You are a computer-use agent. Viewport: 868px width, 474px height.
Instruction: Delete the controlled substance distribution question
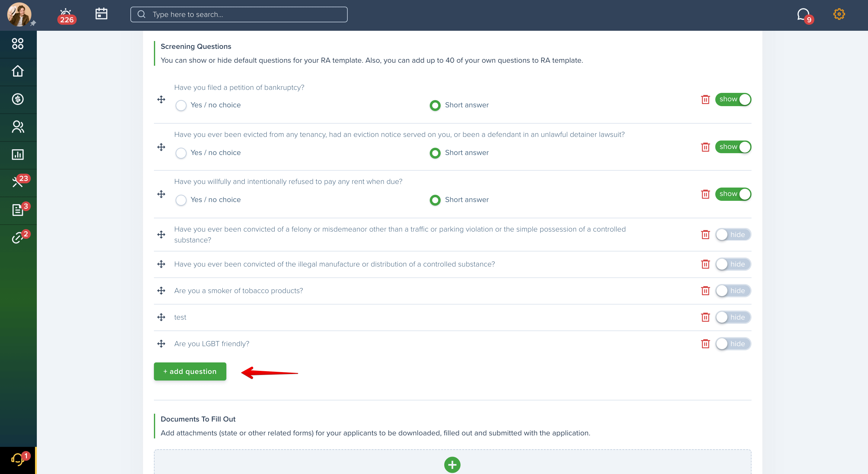[705, 264]
